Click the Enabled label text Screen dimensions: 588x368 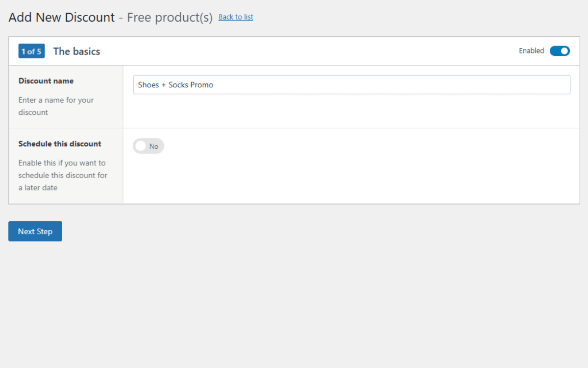[x=531, y=51]
